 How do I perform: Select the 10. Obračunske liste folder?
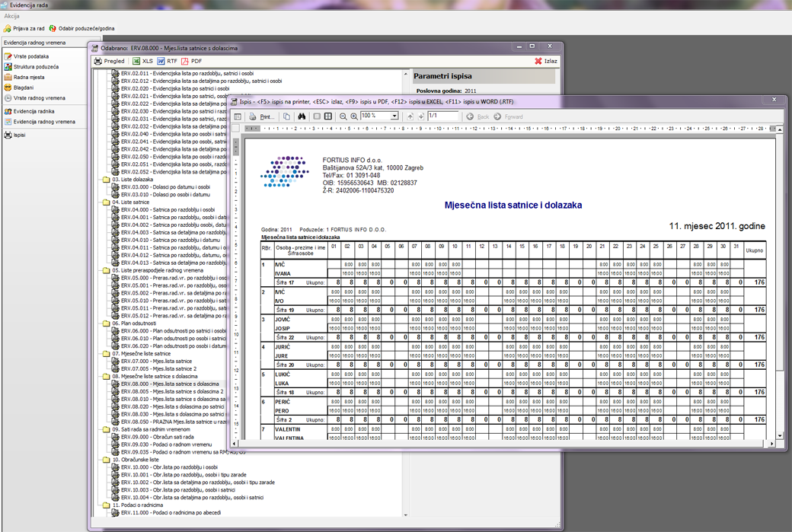(135, 460)
